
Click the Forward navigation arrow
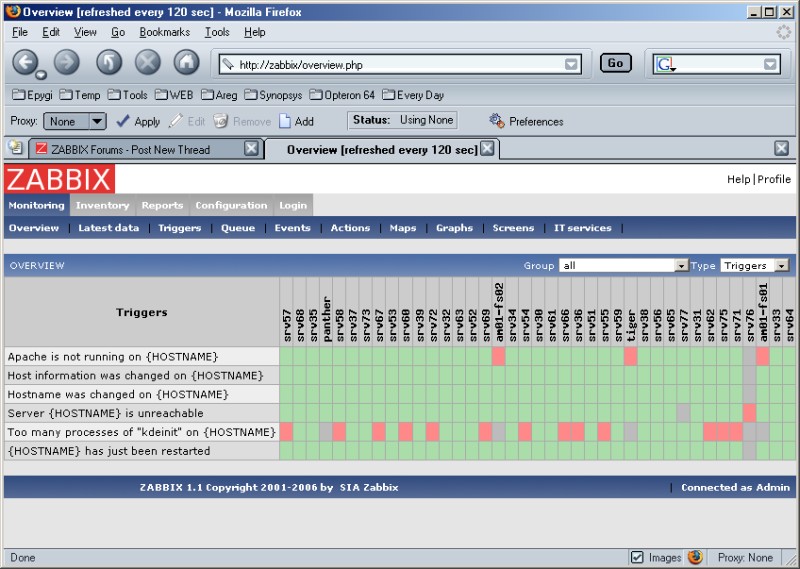click(x=67, y=62)
